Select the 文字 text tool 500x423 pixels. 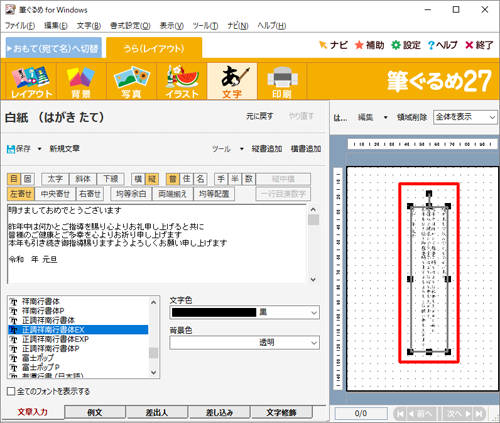pos(232,82)
